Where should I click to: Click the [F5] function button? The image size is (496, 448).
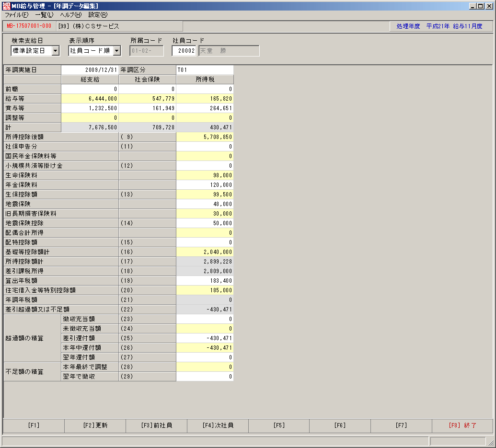(279, 425)
